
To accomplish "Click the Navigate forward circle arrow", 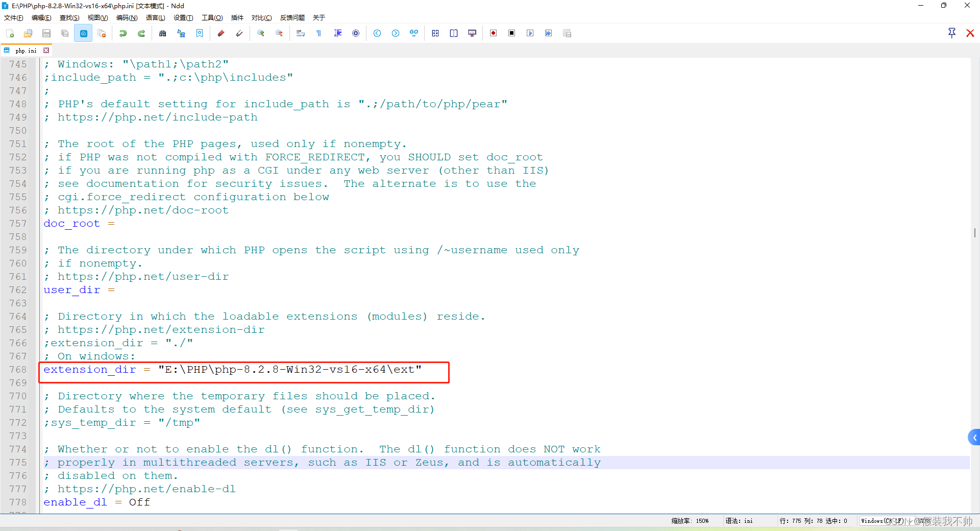I will pyautogui.click(x=396, y=33).
